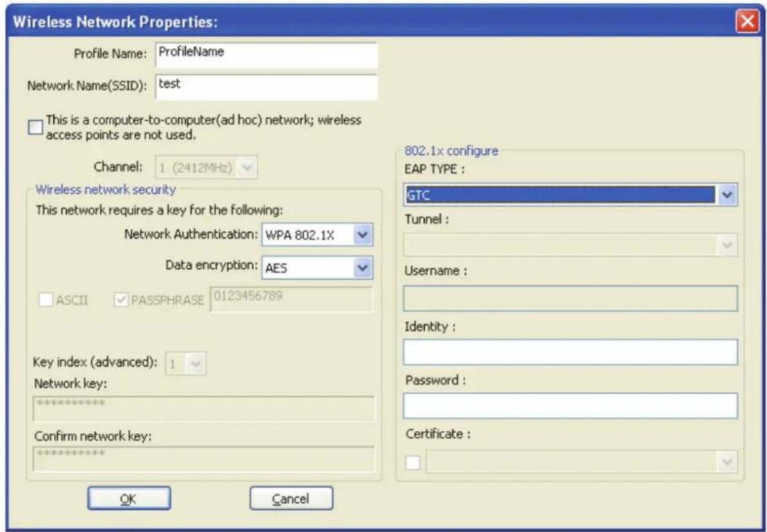Click the passphrase field showing 0123456789
The width and height of the screenshot is (767, 532).
click(291, 299)
